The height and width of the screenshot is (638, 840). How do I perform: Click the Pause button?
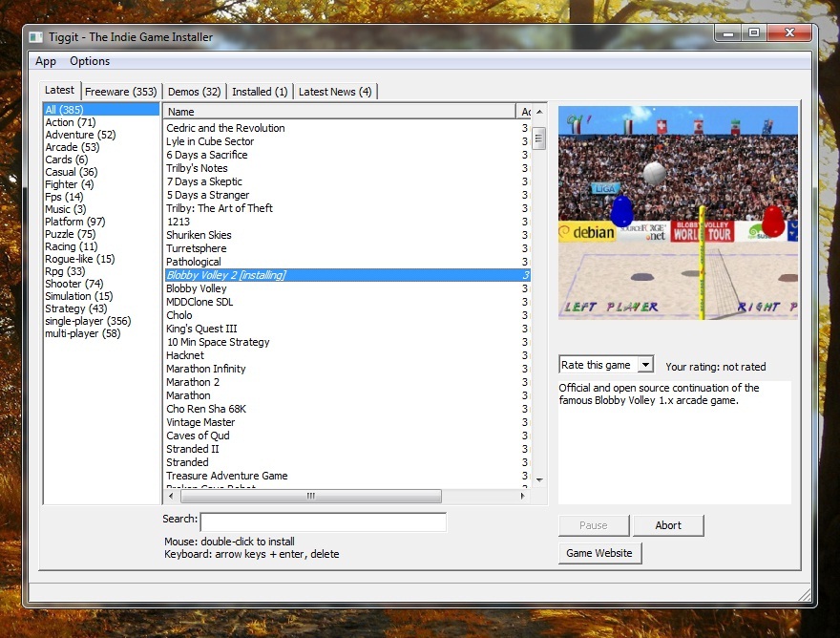[594, 525]
